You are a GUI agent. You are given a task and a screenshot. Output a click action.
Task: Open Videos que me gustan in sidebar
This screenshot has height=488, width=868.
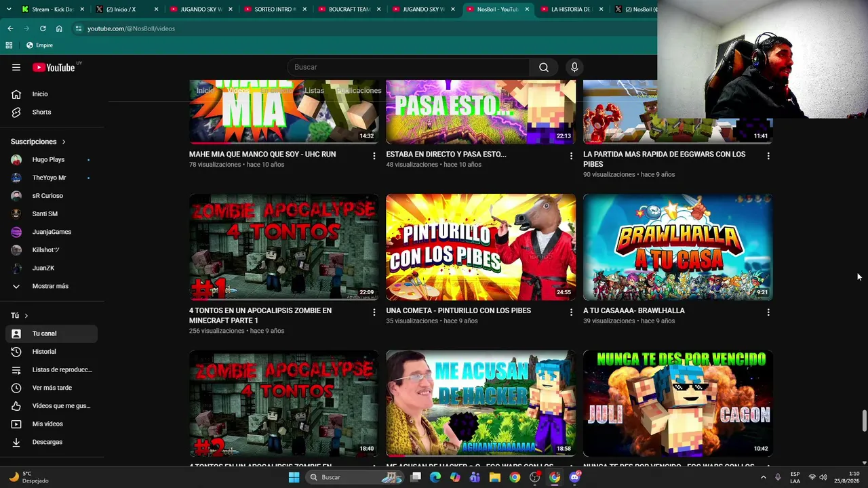pos(52,405)
